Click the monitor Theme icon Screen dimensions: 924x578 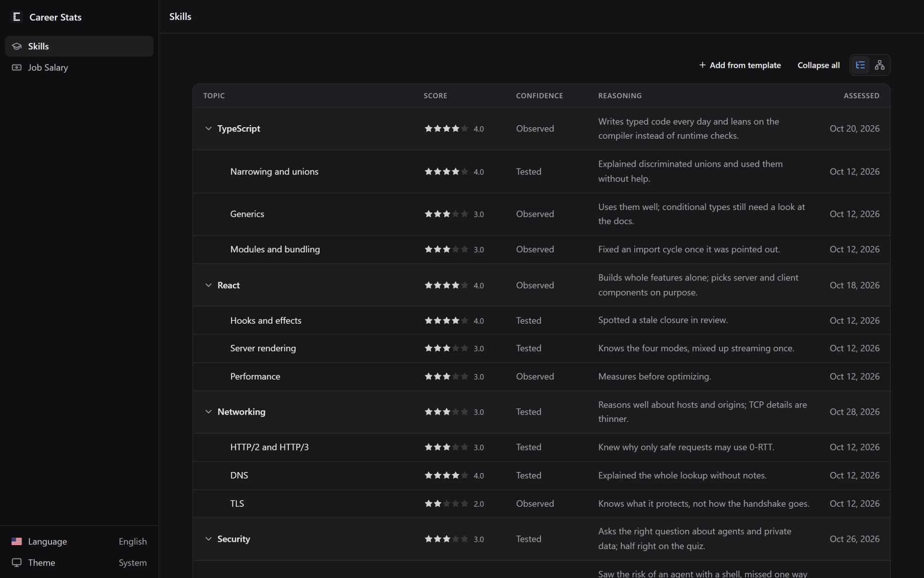click(17, 563)
